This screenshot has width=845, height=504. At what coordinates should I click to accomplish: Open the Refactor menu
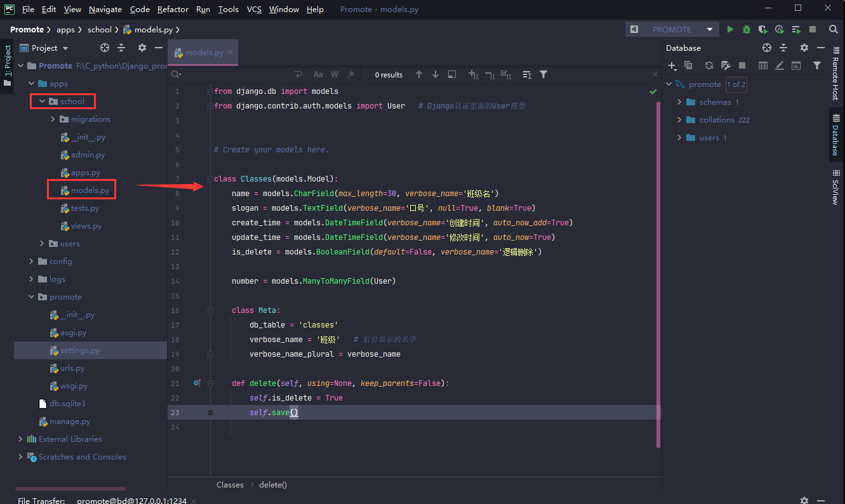pyautogui.click(x=173, y=9)
